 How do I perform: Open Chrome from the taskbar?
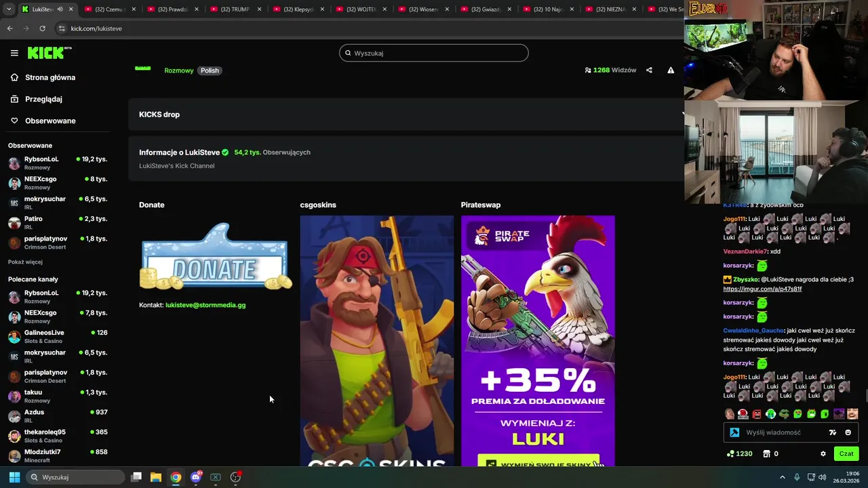coord(176,477)
